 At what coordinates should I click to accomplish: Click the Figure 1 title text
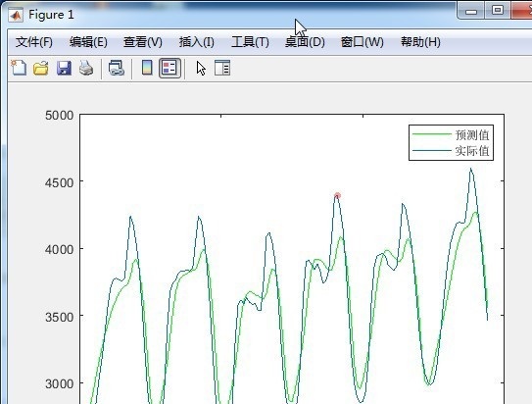51,15
